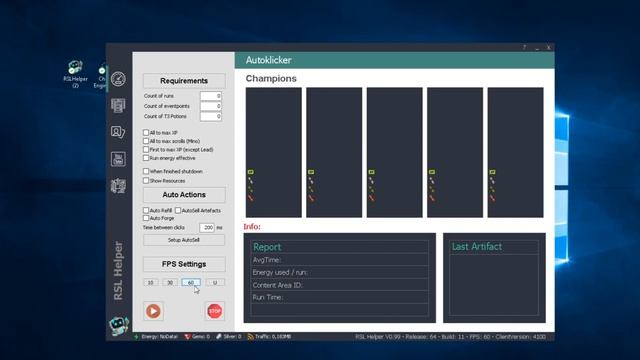Click the red Info: label
The width and height of the screenshot is (640, 360).
(252, 227)
